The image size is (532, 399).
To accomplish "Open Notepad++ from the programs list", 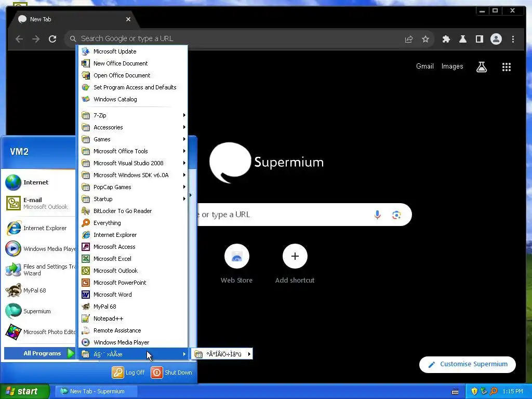I will (133, 318).
